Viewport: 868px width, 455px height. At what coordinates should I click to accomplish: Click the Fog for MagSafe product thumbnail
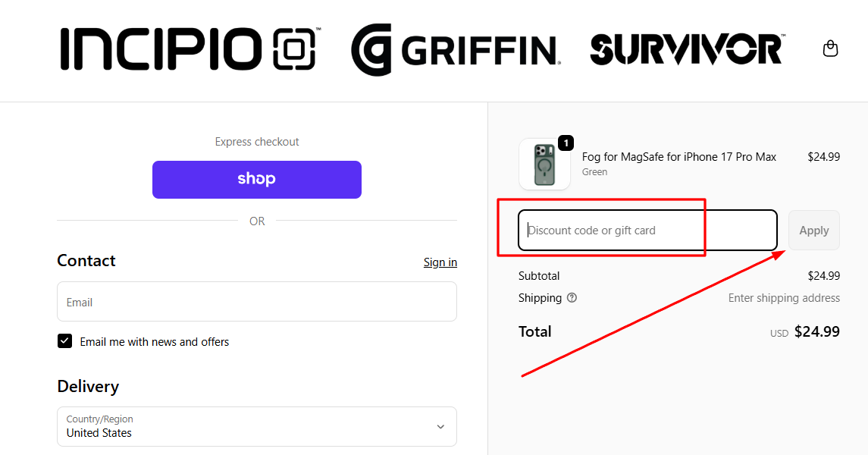tap(544, 163)
